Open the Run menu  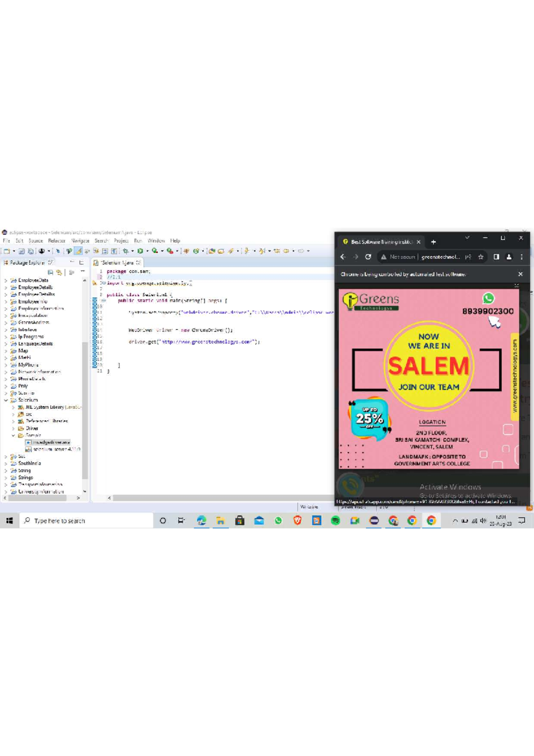tap(138, 241)
